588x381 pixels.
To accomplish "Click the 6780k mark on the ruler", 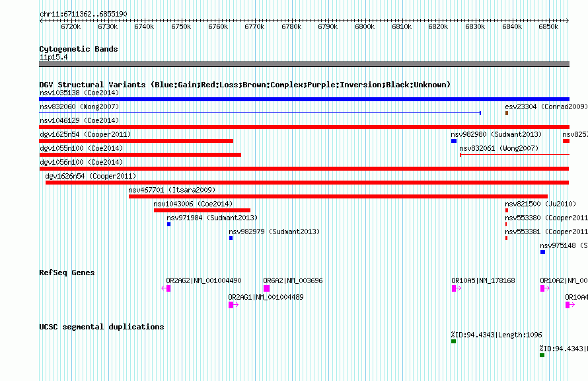I will coord(291,26).
